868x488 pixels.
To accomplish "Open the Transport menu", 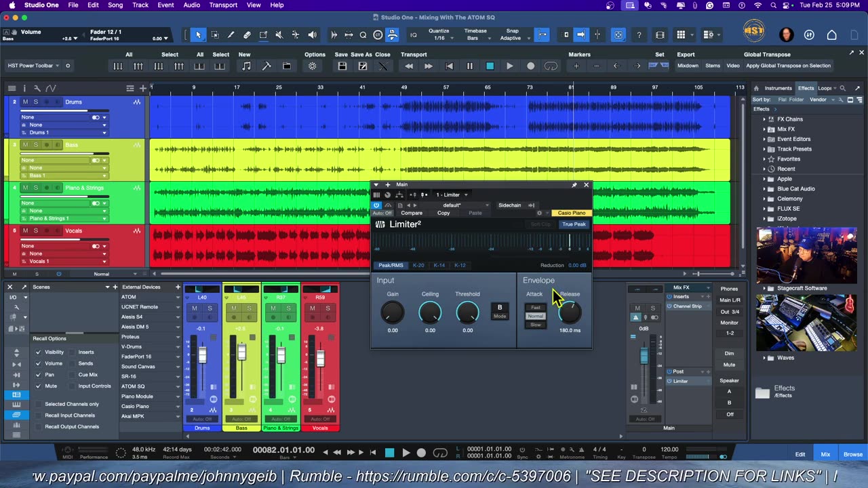I will (223, 5).
